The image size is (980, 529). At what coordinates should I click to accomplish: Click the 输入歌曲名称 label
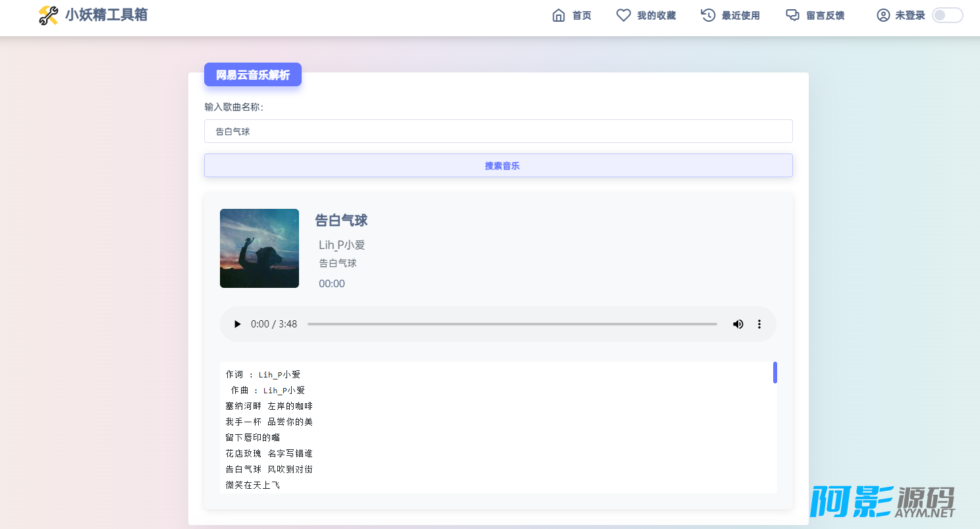coord(234,107)
